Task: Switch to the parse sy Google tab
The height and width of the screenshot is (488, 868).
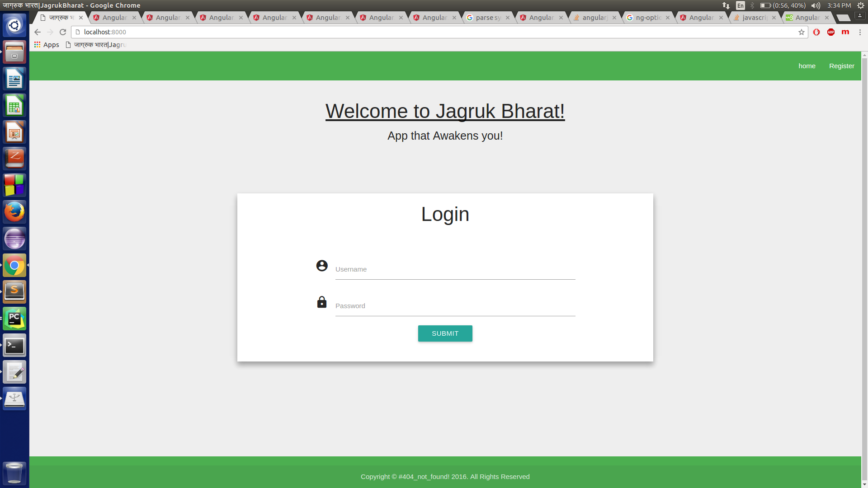Action: tap(488, 18)
